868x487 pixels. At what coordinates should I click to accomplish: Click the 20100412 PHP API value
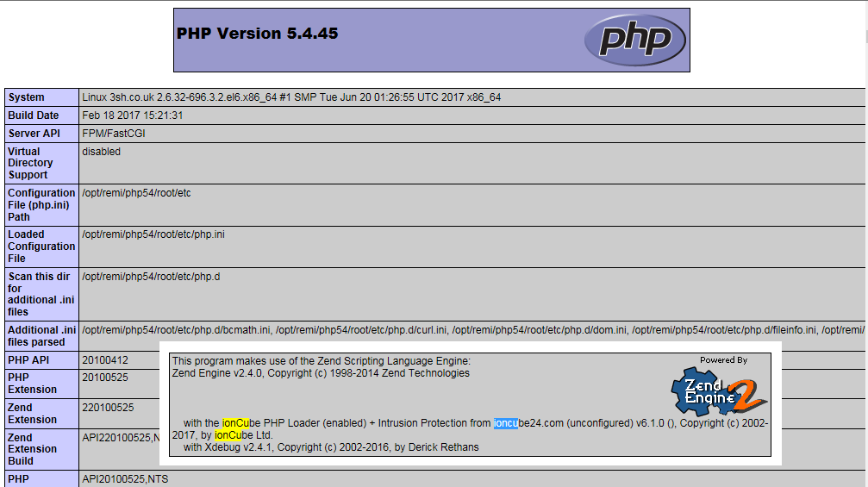pyautogui.click(x=105, y=359)
